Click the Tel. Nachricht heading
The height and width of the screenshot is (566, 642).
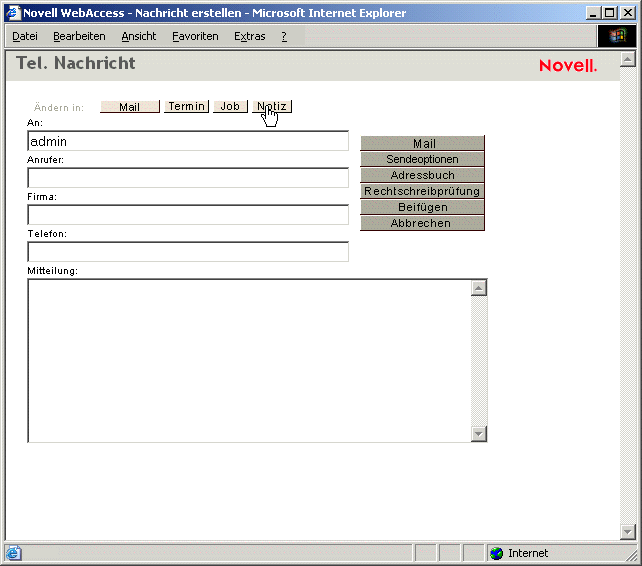point(76,63)
